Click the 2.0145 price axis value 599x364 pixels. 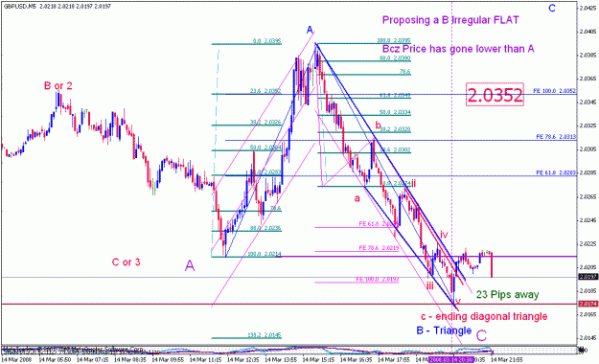point(587,337)
